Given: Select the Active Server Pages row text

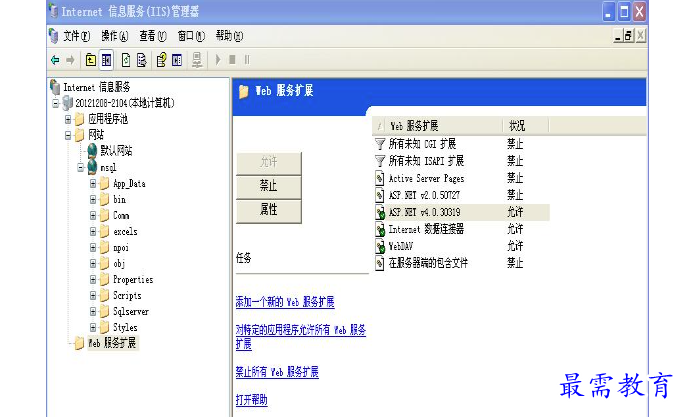Looking at the screenshot, I should [426, 178].
